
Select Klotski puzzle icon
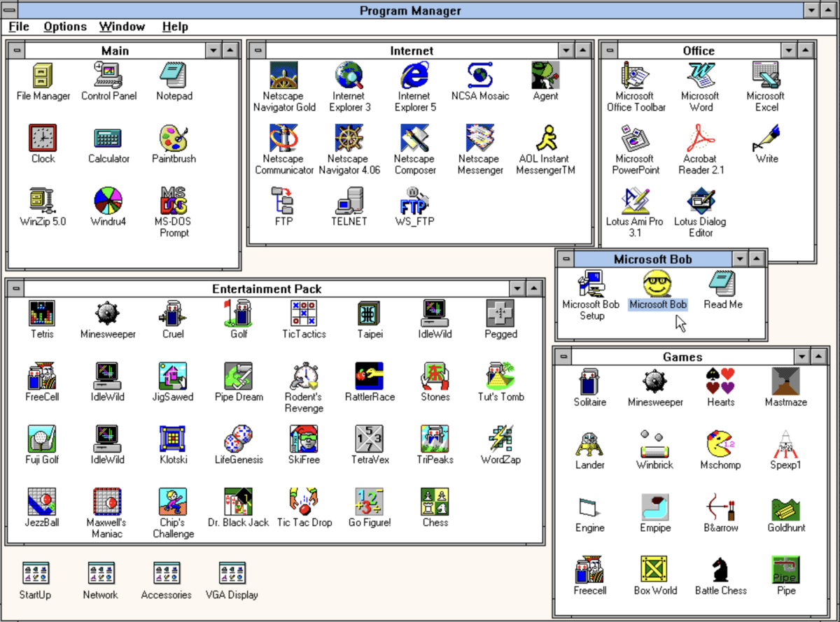[x=173, y=439]
